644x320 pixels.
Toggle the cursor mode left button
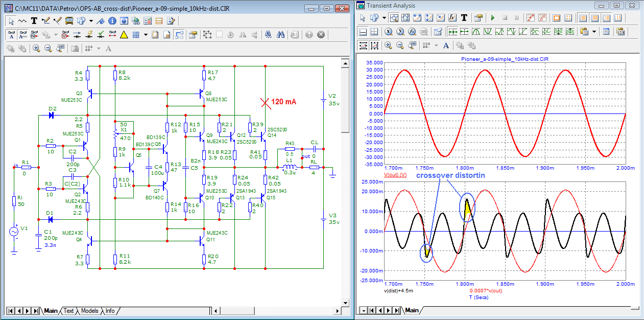[x=453, y=32]
